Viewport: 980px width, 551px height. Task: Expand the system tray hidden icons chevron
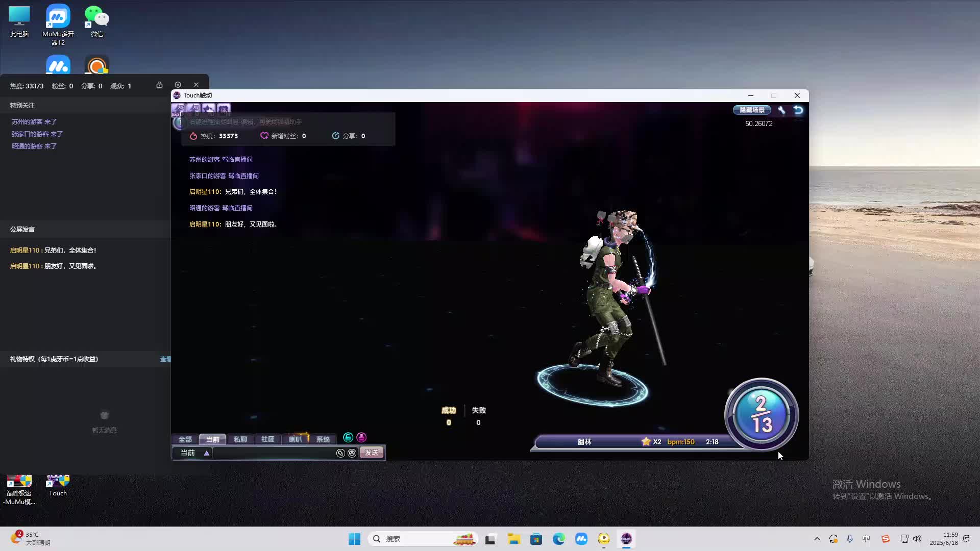click(817, 539)
